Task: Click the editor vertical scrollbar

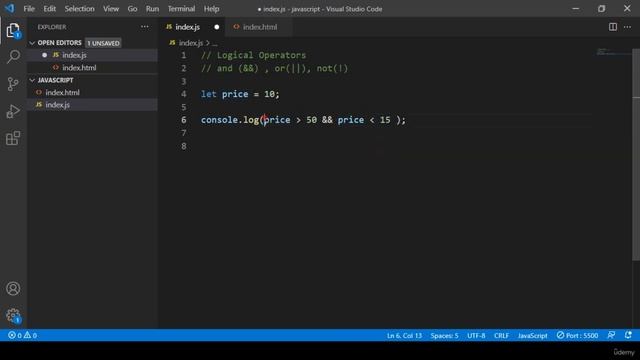Action: pyautogui.click(x=636, y=155)
